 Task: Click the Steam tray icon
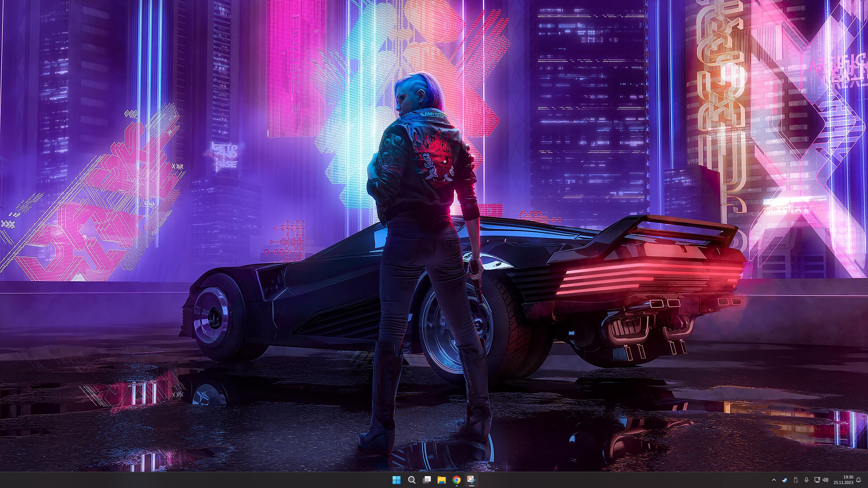click(x=784, y=480)
